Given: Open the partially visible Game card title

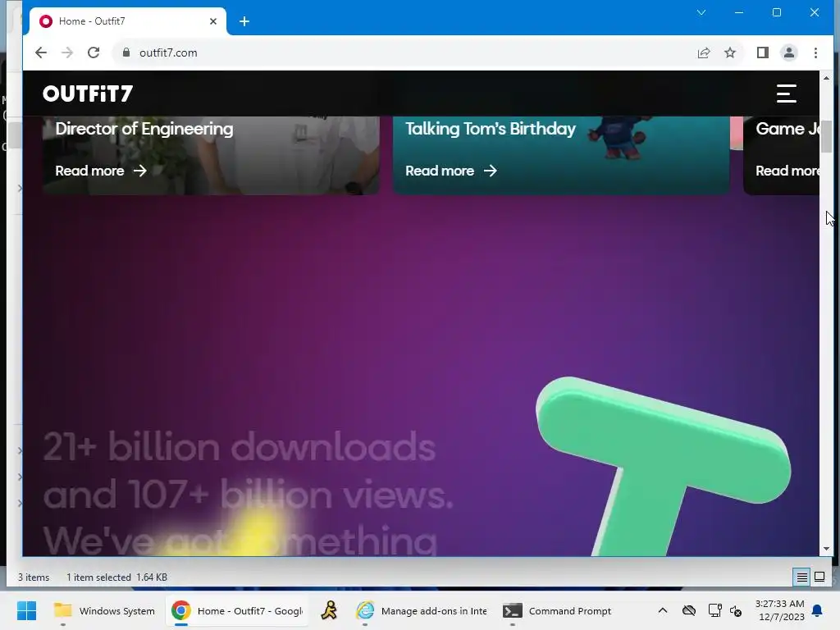Looking at the screenshot, I should click(x=787, y=129).
